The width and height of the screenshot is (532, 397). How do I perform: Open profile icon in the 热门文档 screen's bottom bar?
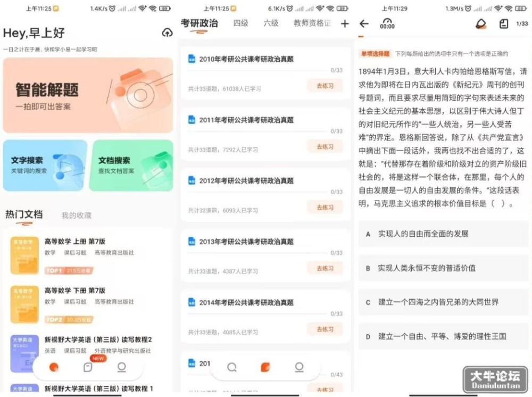[121, 367]
